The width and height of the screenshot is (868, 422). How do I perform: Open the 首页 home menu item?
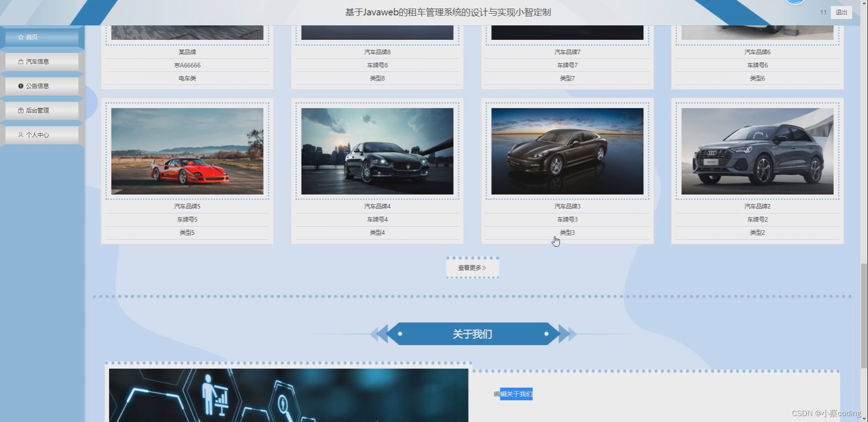click(42, 37)
